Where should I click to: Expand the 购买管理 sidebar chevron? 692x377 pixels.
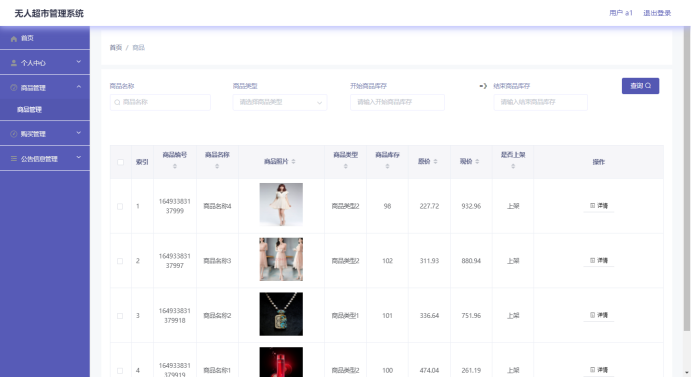click(x=79, y=133)
